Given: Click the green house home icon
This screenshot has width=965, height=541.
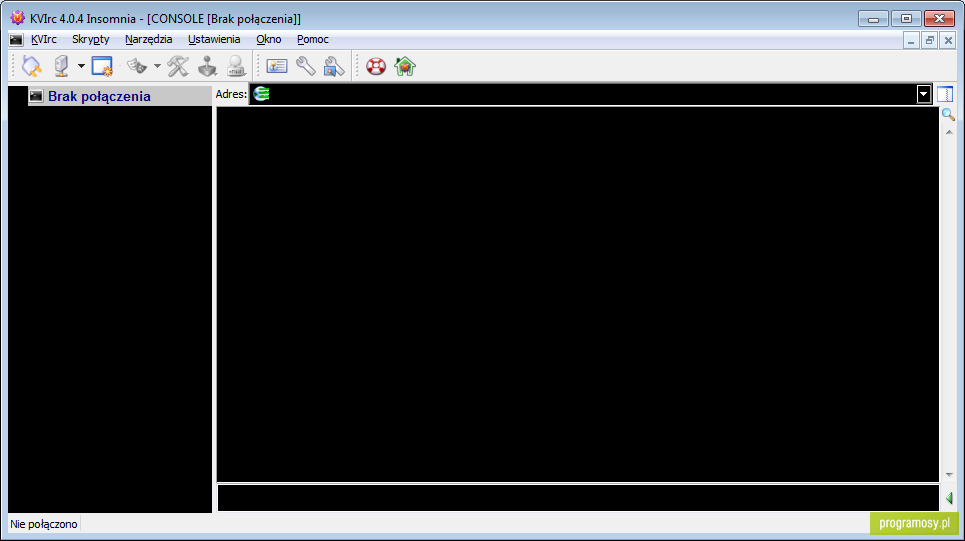Looking at the screenshot, I should tap(405, 66).
